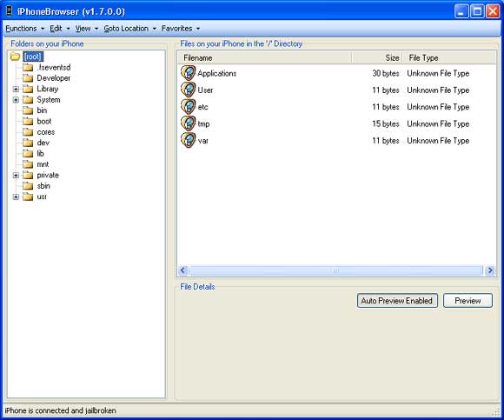Open the Goto Location menu
This screenshot has height=420, width=504.
point(129,29)
